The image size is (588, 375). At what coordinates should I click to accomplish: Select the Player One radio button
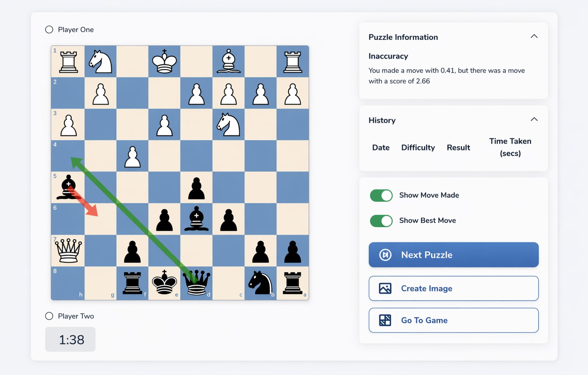tap(49, 30)
